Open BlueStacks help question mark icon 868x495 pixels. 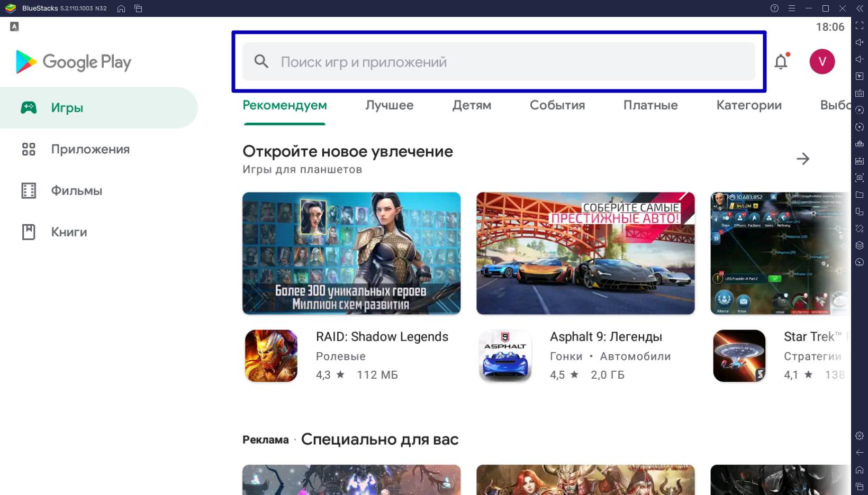pos(774,8)
